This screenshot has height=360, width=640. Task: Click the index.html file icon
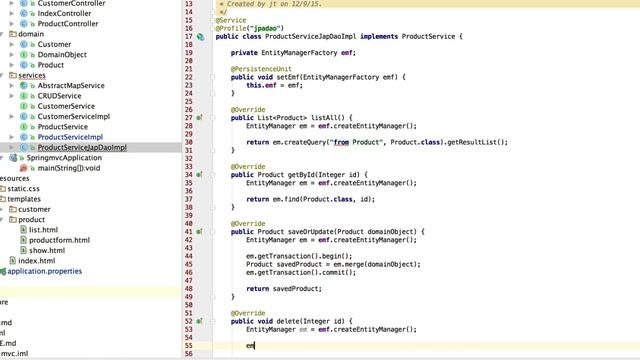click(13, 261)
